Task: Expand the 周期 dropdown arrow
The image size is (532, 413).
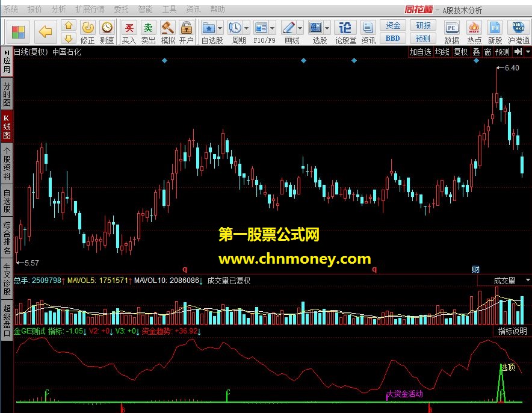Action: coord(246,28)
